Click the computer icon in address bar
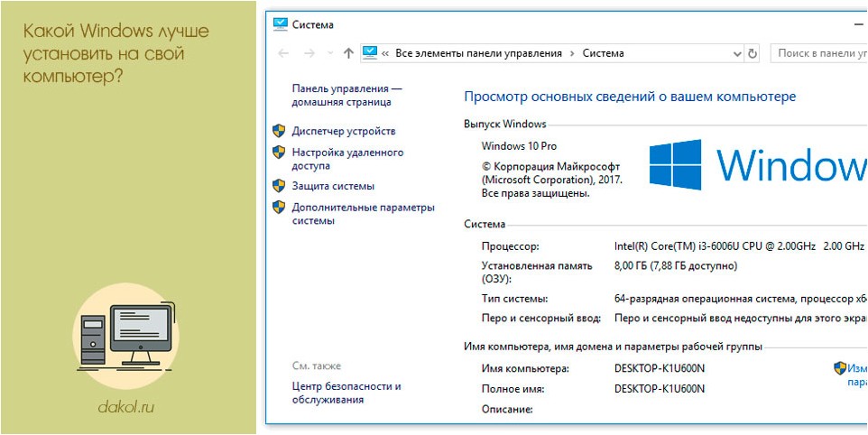 369,52
